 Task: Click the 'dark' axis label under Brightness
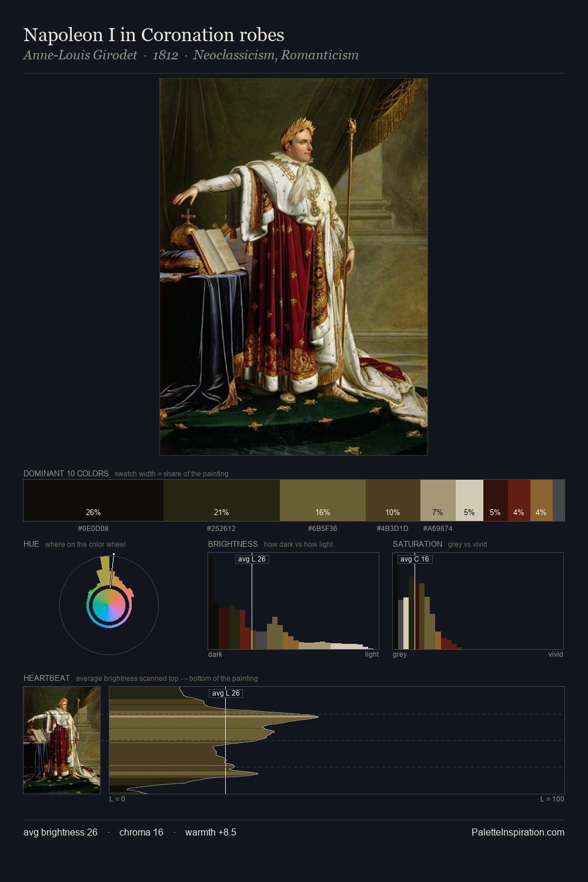215,654
